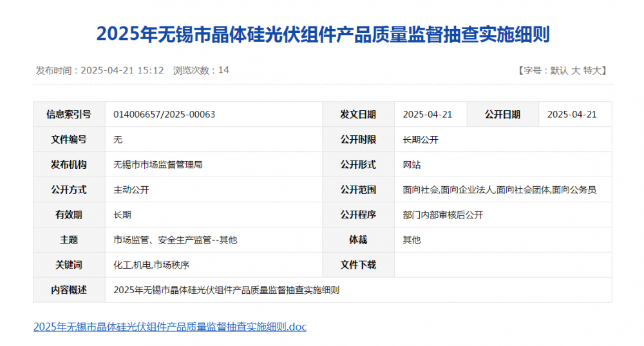Click the 文件编号 value 无
Image resolution: width=644 pixels, height=346 pixels.
[118, 140]
